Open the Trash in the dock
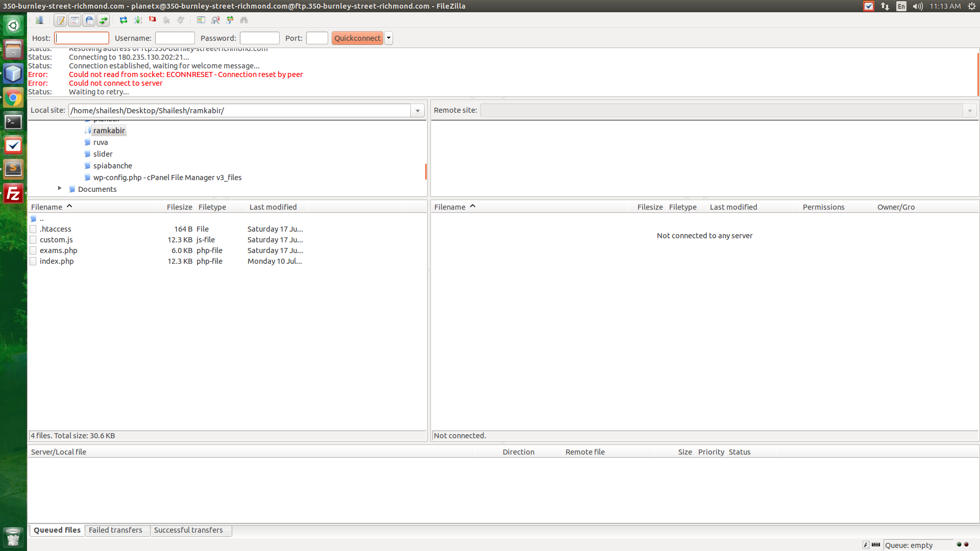 pos(13,537)
